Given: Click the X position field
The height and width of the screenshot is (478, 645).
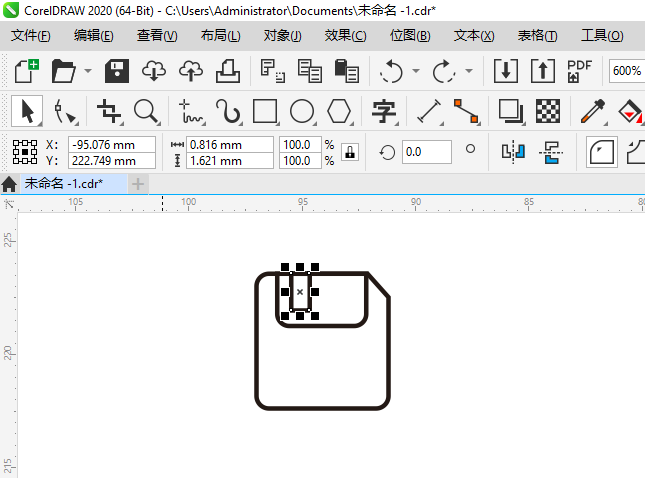Looking at the screenshot, I should click(111, 145).
